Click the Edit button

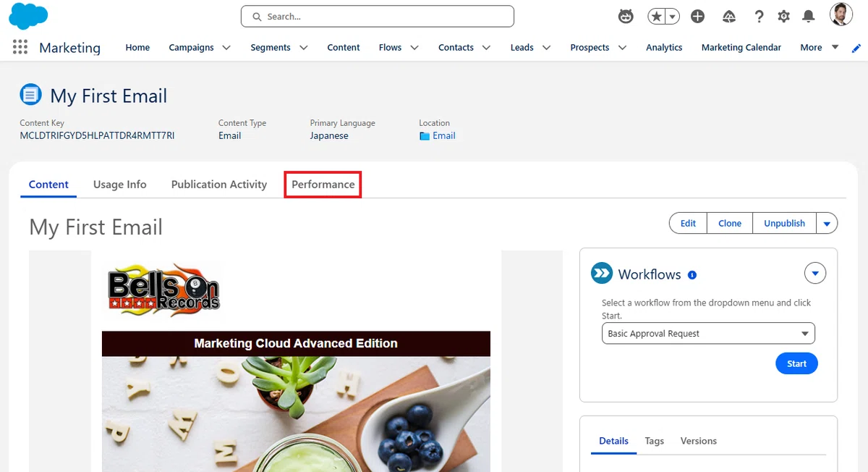[688, 223]
